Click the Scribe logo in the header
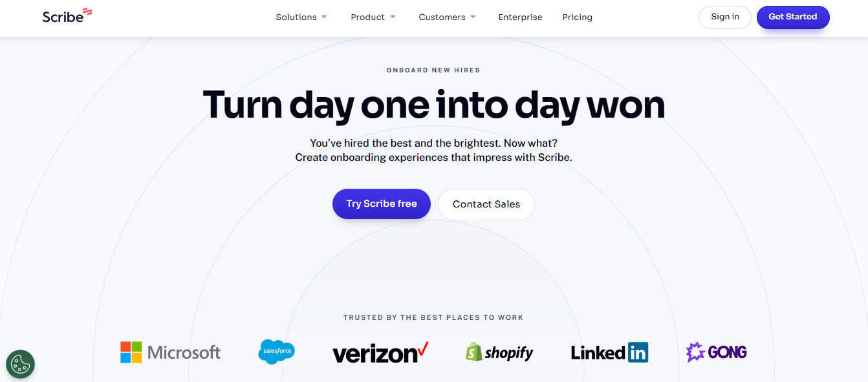 coord(67,16)
